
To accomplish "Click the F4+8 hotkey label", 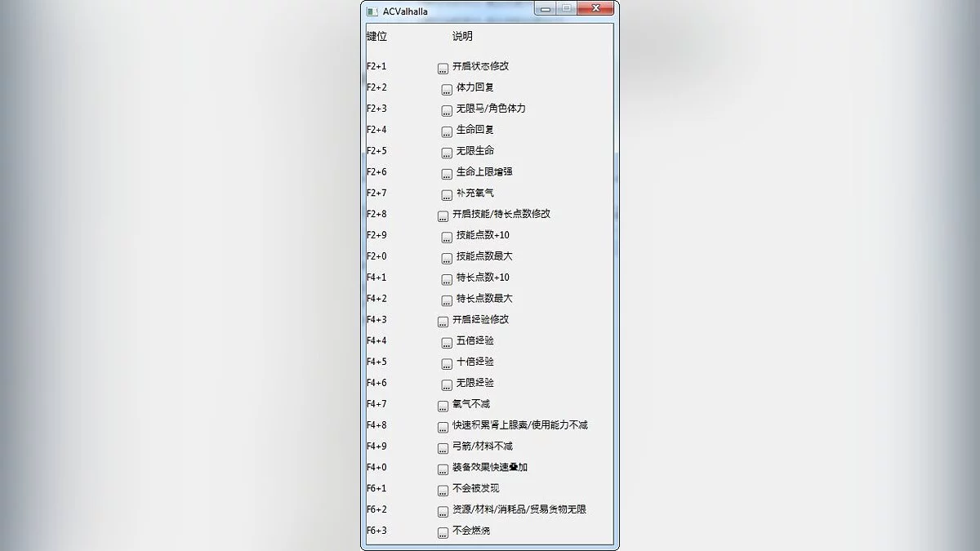I will [376, 425].
